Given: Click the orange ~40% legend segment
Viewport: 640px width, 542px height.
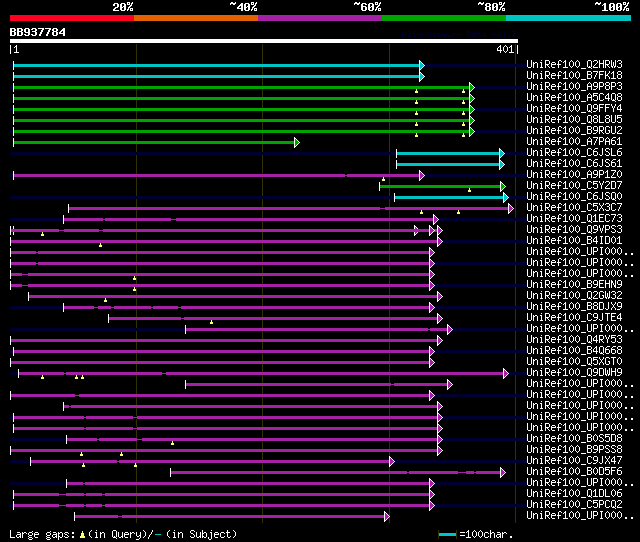Looking at the screenshot, I should click(196, 18).
